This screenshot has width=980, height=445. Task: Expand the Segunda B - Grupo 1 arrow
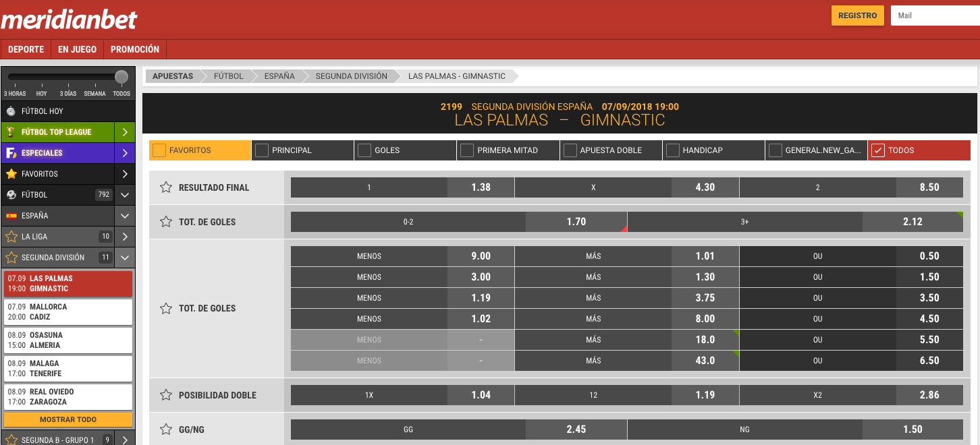point(125,440)
